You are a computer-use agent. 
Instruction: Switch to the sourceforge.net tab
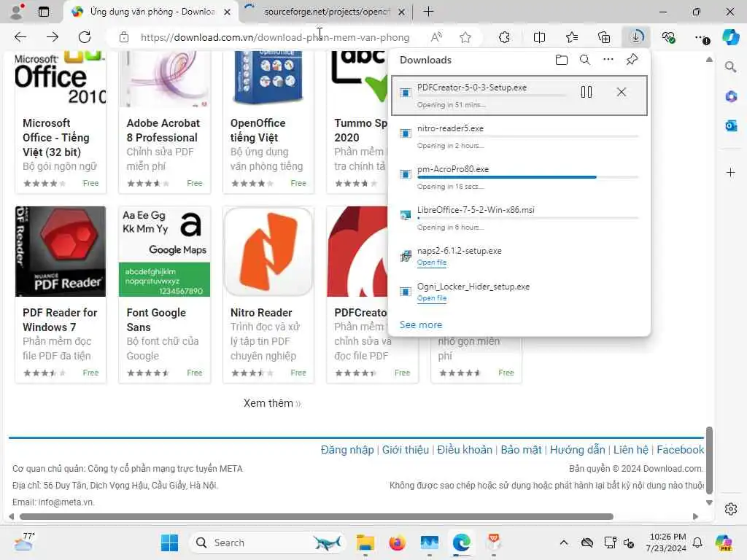(326, 12)
